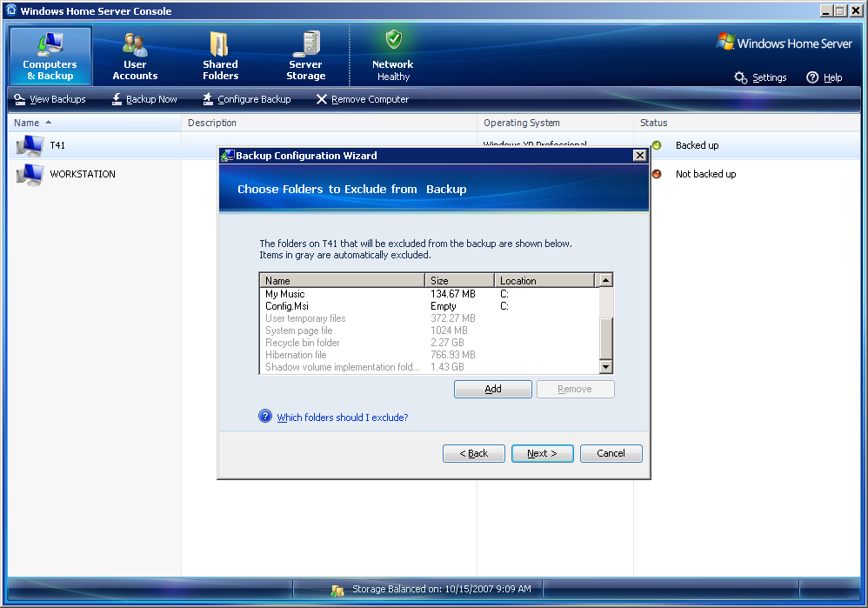This screenshot has height=608, width=868.
Task: Click the grayed Hibernation file row
Action: click(430, 355)
